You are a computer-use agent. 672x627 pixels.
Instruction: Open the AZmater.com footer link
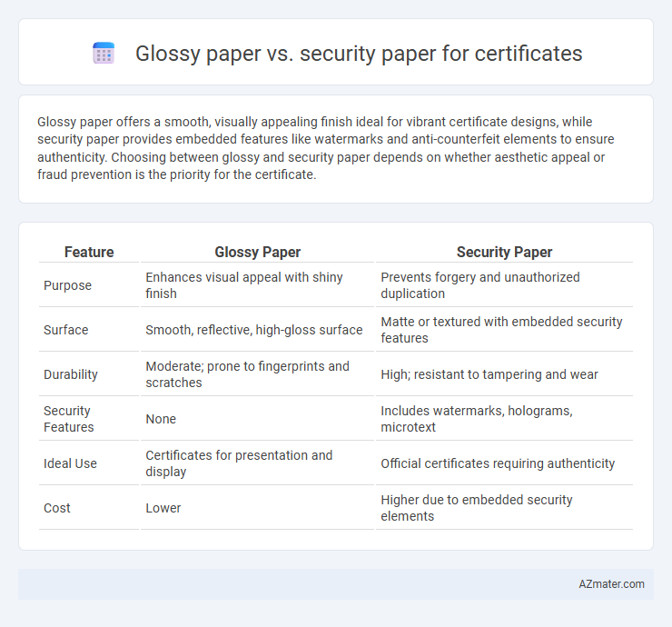pos(611,584)
